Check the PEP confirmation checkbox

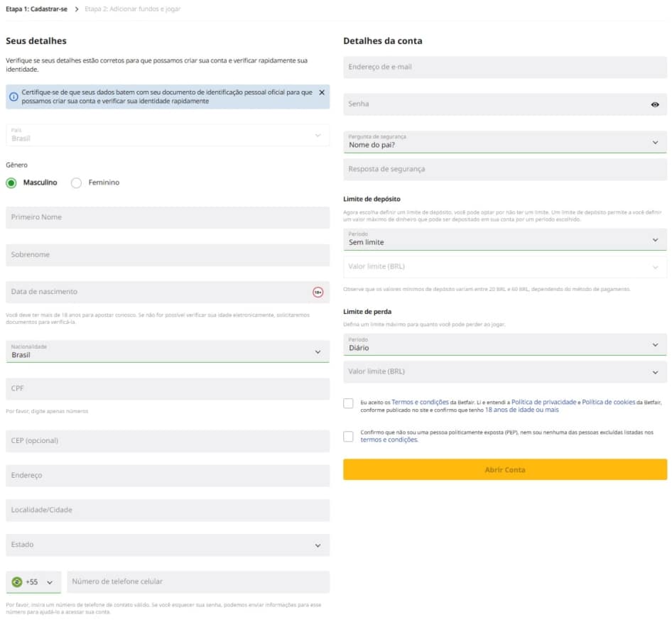348,437
